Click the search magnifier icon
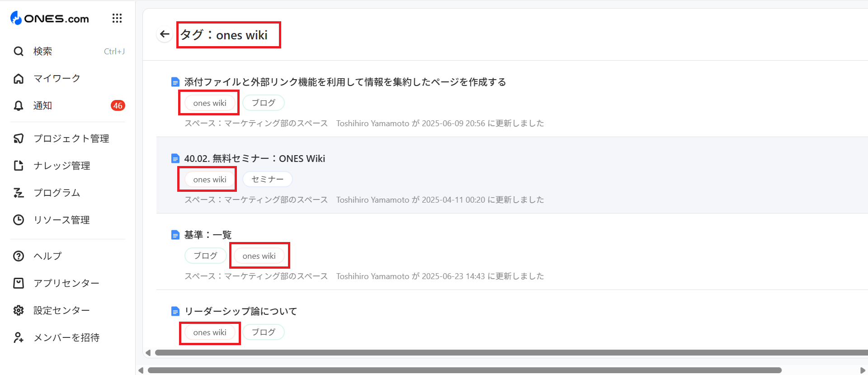 tap(19, 51)
